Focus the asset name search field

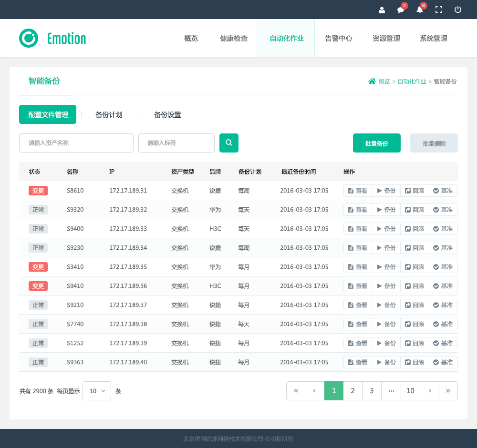click(76, 143)
